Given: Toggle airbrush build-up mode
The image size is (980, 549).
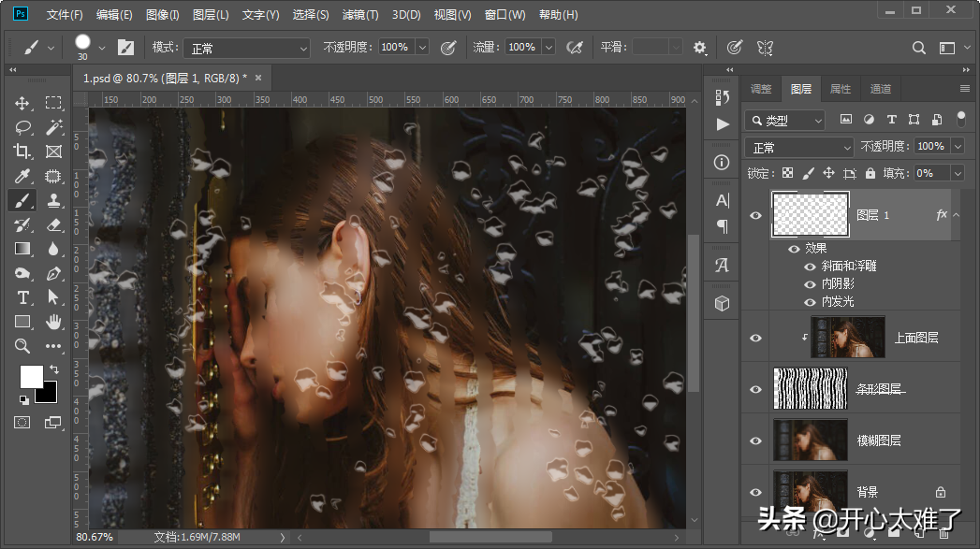Looking at the screenshot, I should pyautogui.click(x=574, y=48).
